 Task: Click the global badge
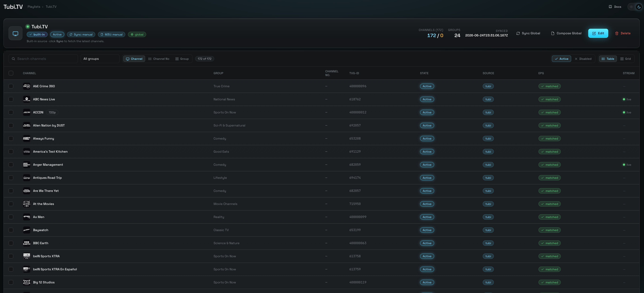[137, 35]
